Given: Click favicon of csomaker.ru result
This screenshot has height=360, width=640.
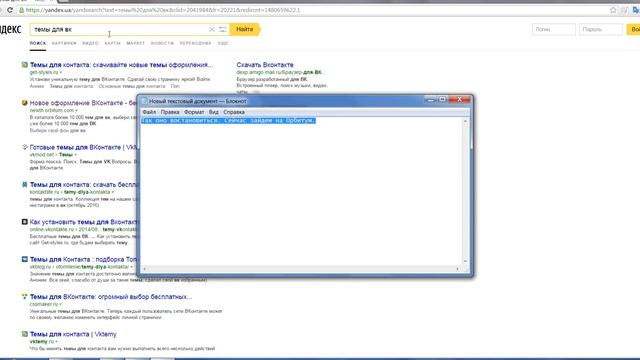Looking at the screenshot, I should [x=24, y=296].
